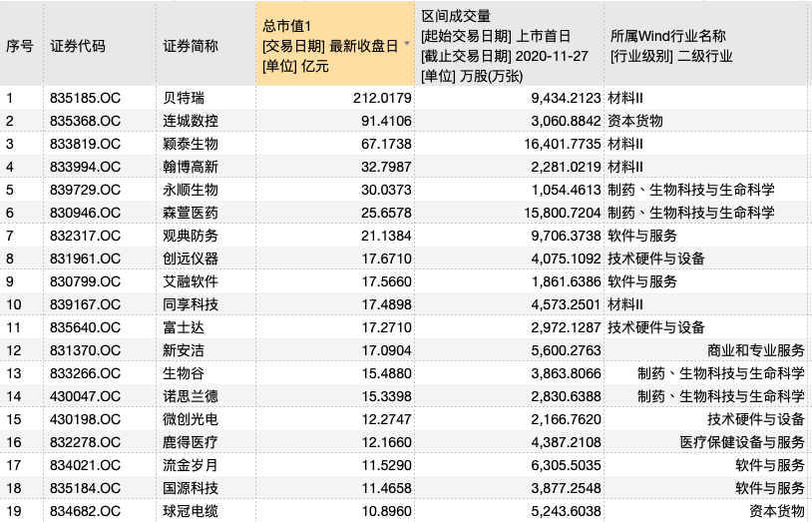Image resolution: width=812 pixels, height=522 pixels.
Task: Click volume cell 1,861.6386
Action: pyautogui.click(x=566, y=281)
